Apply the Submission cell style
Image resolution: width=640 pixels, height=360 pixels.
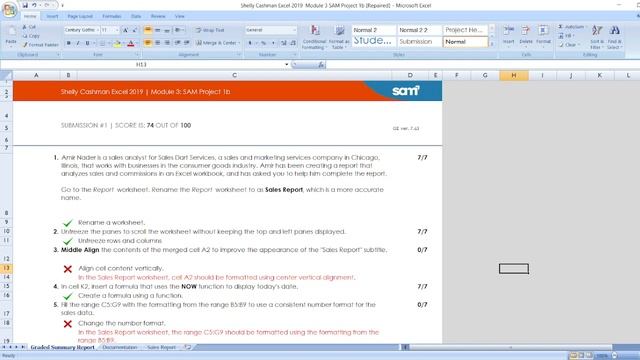click(419, 42)
